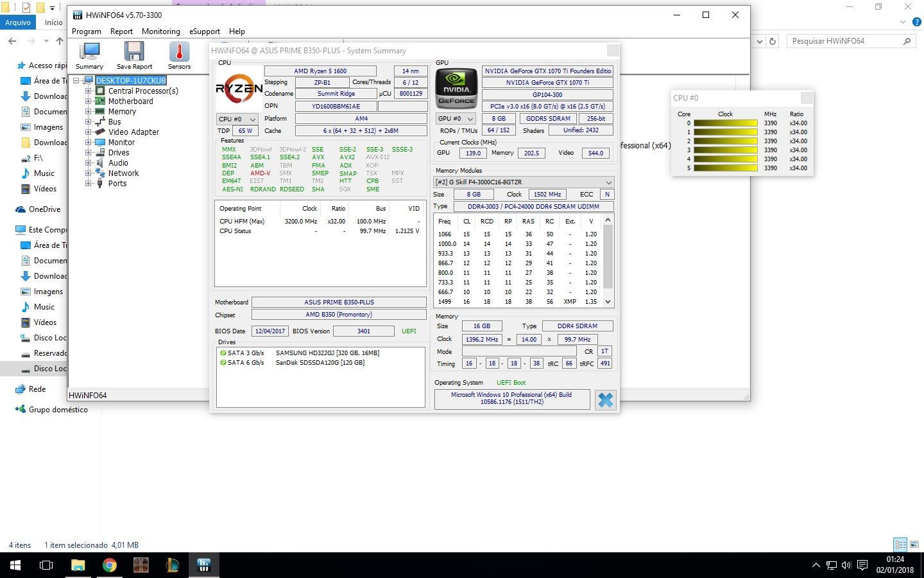This screenshot has width=924, height=578.
Task: Open the action center notifications icon
Action: pos(863,565)
